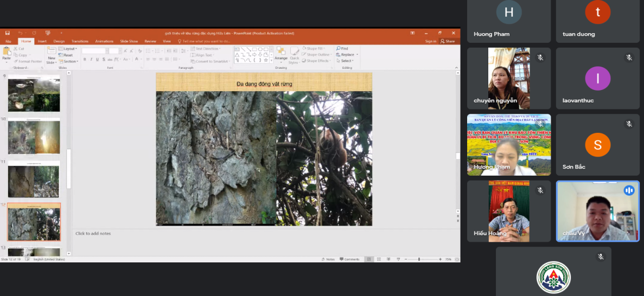The image size is (644, 296).
Task: Open the Insert tab
Action: pos(42,41)
